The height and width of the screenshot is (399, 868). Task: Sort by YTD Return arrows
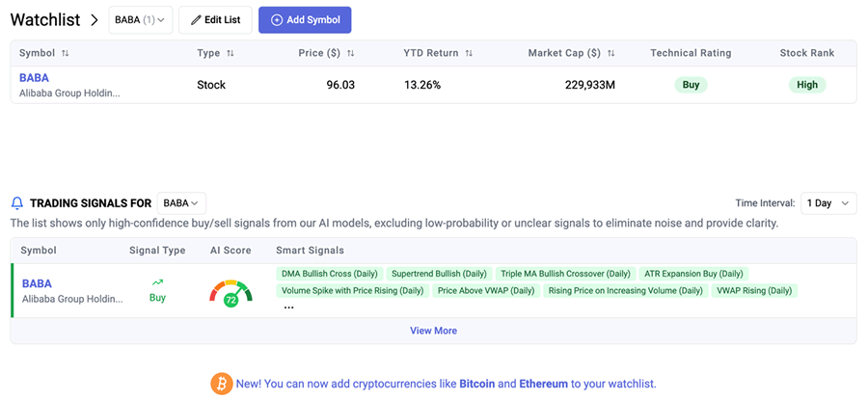coord(469,53)
